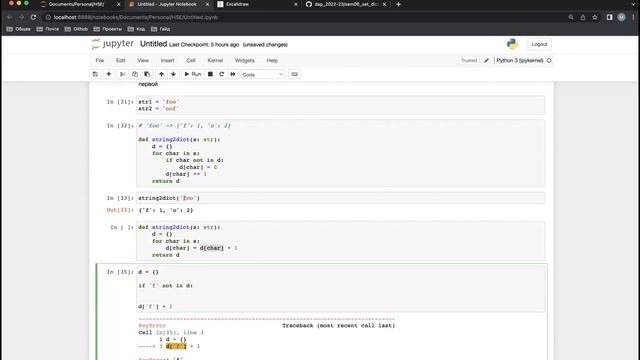Click the Logout button
The height and width of the screenshot is (360, 640).
539,44
